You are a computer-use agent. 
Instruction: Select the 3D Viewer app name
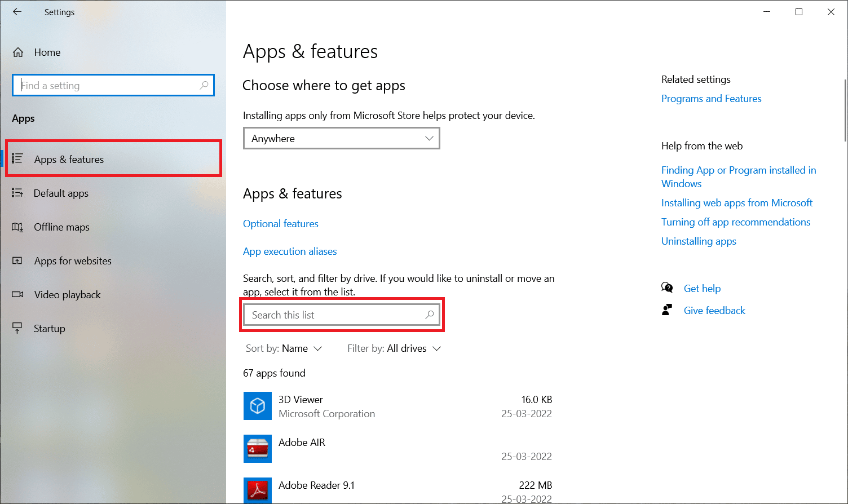pyautogui.click(x=301, y=400)
